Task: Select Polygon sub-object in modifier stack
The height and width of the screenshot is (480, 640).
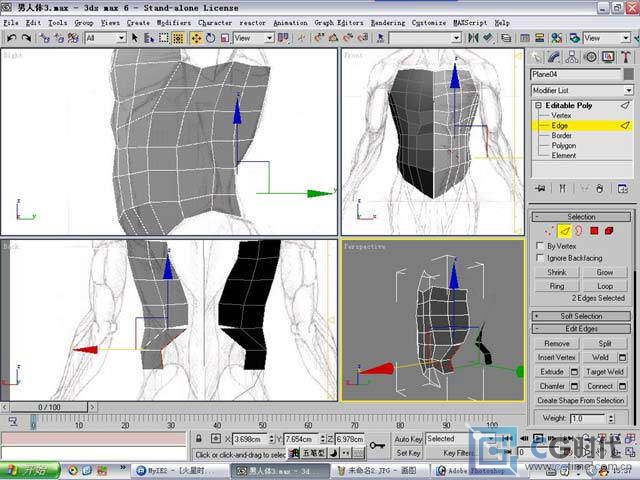Action: click(564, 145)
